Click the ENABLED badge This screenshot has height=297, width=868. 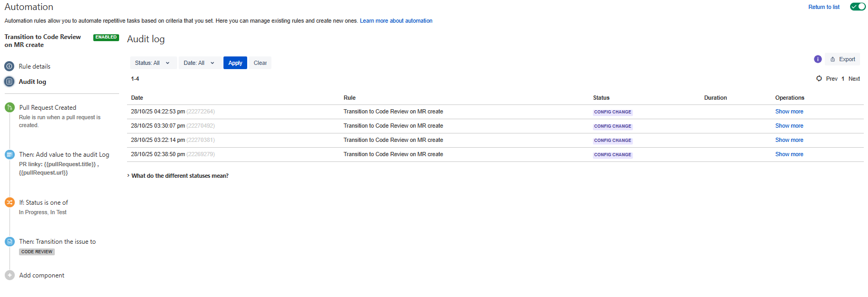coord(106,37)
